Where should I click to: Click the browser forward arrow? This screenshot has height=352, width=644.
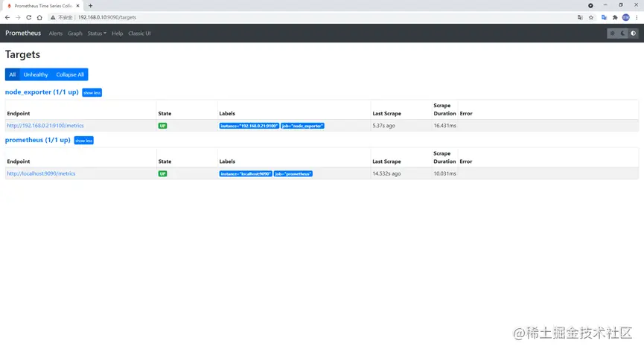(18, 17)
